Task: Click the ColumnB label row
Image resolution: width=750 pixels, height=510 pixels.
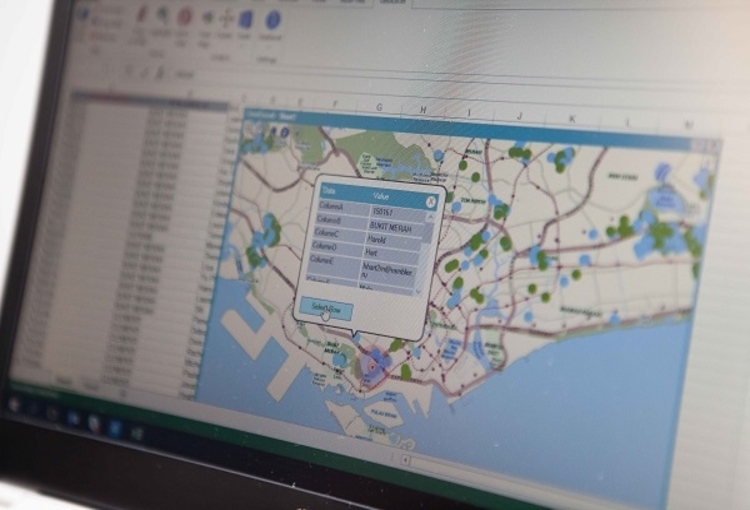Action: click(x=341, y=221)
